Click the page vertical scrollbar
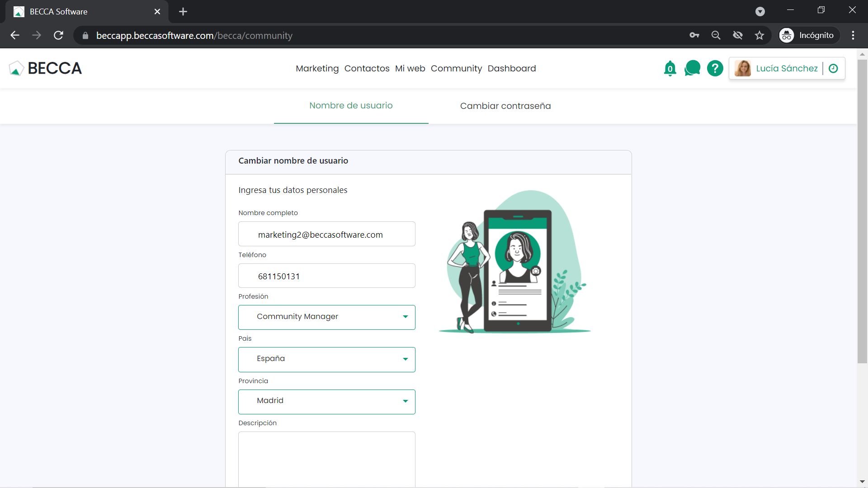 point(862,212)
